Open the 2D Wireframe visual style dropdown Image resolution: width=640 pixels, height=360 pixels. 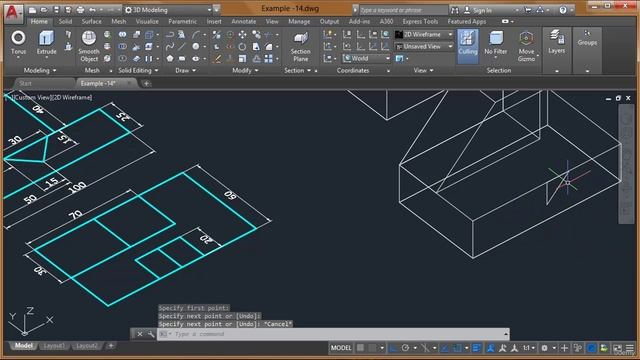[x=424, y=35]
